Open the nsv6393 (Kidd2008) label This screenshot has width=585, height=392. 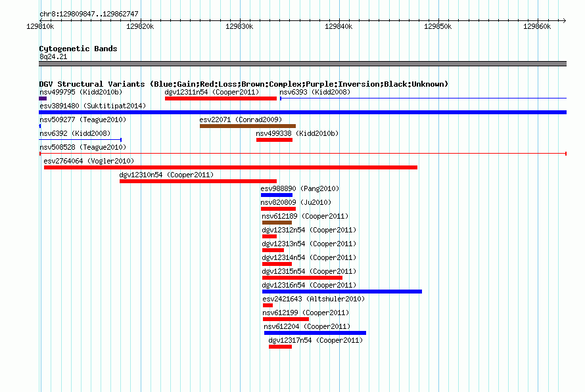(x=315, y=92)
